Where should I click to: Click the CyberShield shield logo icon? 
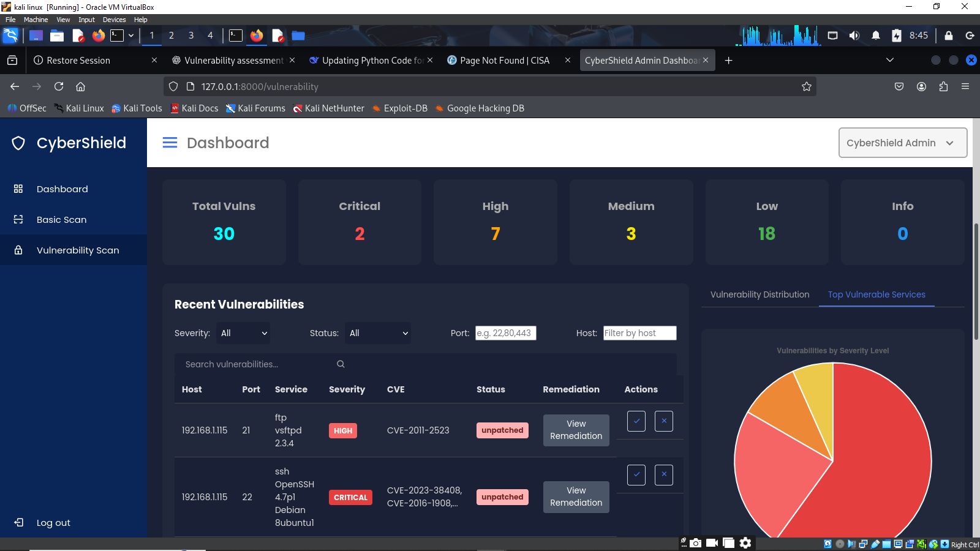18,143
